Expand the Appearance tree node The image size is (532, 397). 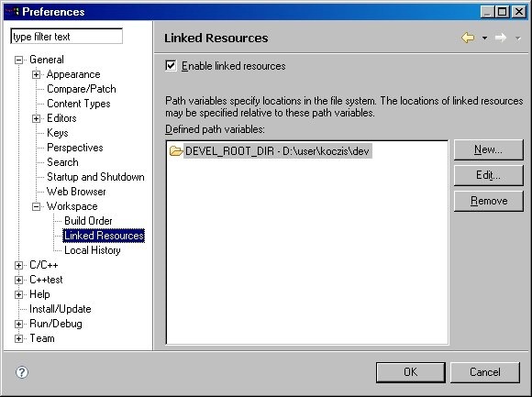pyautogui.click(x=37, y=74)
